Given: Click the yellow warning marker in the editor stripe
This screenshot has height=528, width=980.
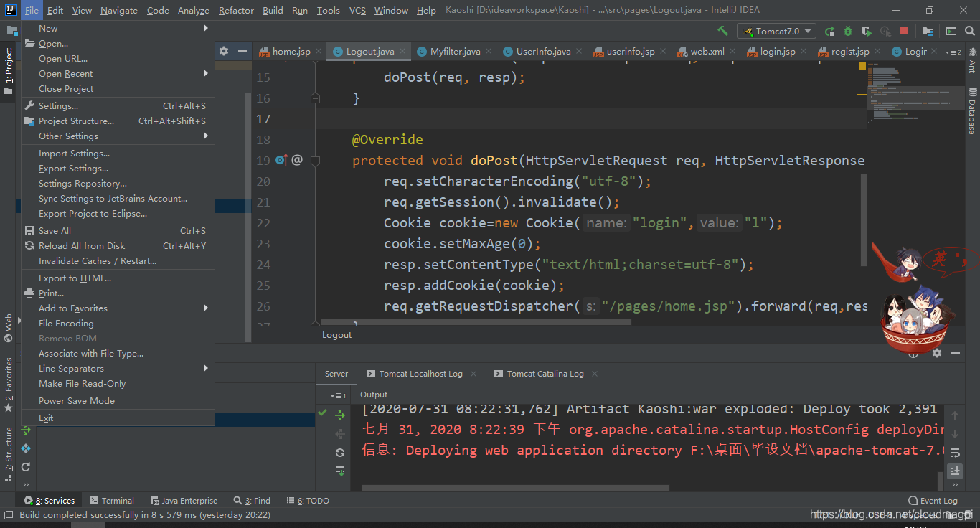Looking at the screenshot, I should pyautogui.click(x=862, y=94).
